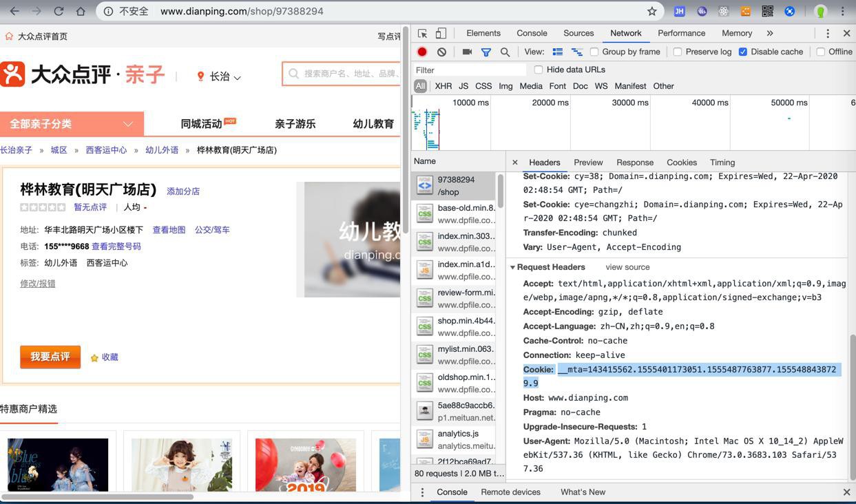This screenshot has width=856, height=504.
Task: Toggle the device toolbar icon
Action: pyautogui.click(x=441, y=33)
